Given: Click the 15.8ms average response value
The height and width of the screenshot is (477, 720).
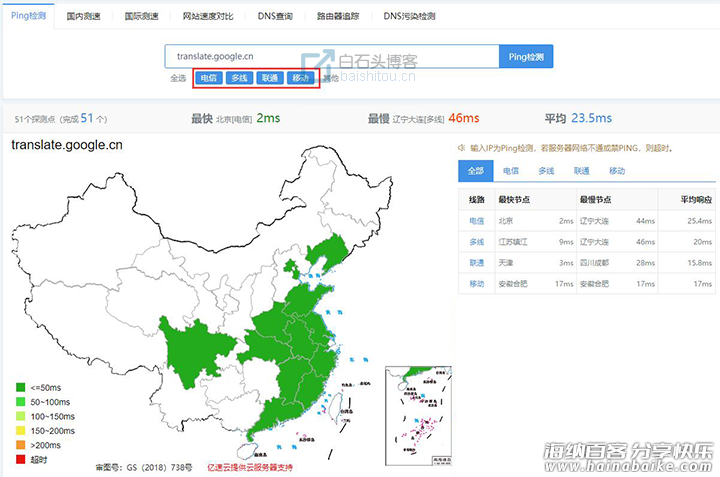Looking at the screenshot, I should pyautogui.click(x=700, y=263).
